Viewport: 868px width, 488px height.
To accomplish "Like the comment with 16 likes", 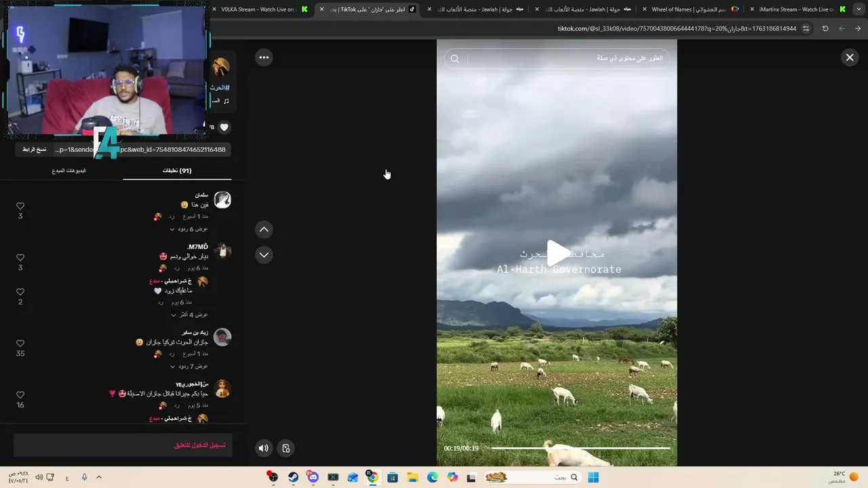I will click(20, 395).
